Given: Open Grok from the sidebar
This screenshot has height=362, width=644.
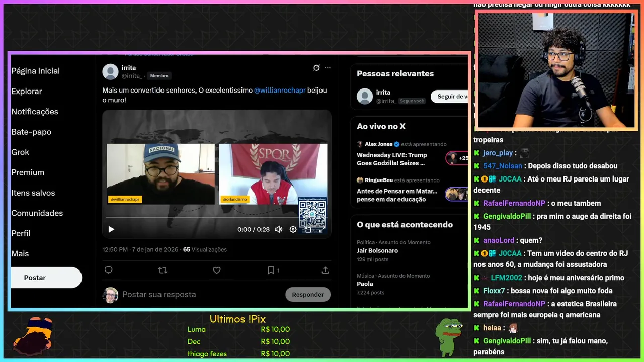Looking at the screenshot, I should pos(20,152).
